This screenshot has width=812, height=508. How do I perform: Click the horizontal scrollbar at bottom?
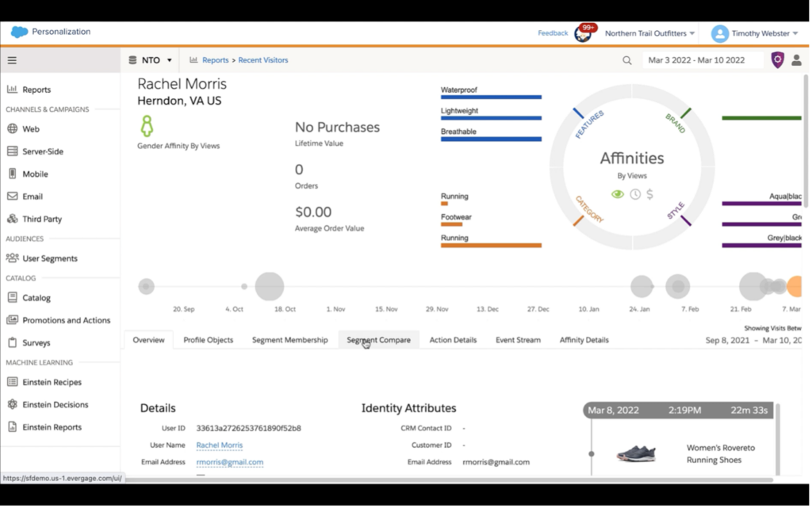449,480
